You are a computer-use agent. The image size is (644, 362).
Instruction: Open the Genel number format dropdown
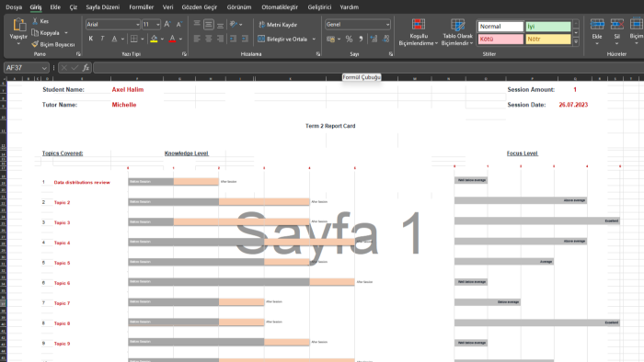pos(387,25)
